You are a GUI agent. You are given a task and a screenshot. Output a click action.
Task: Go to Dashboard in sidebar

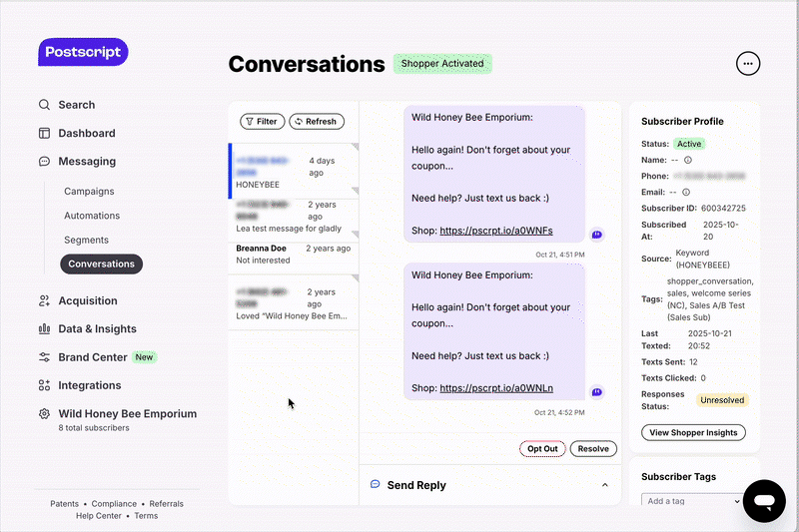tap(87, 134)
